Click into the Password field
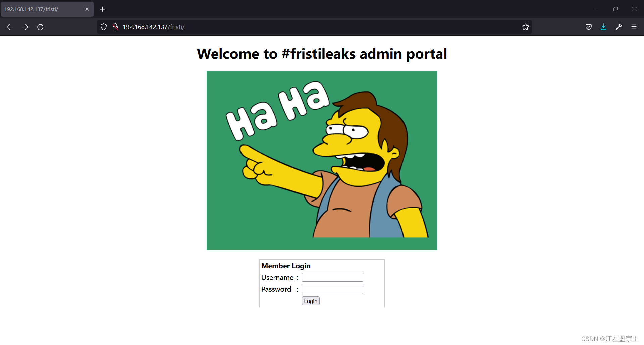Image resolution: width=644 pixels, height=345 pixels. (x=332, y=289)
